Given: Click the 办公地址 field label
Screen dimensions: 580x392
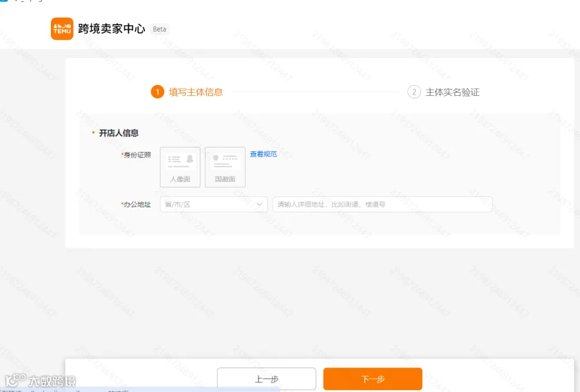Looking at the screenshot, I should [x=136, y=204].
